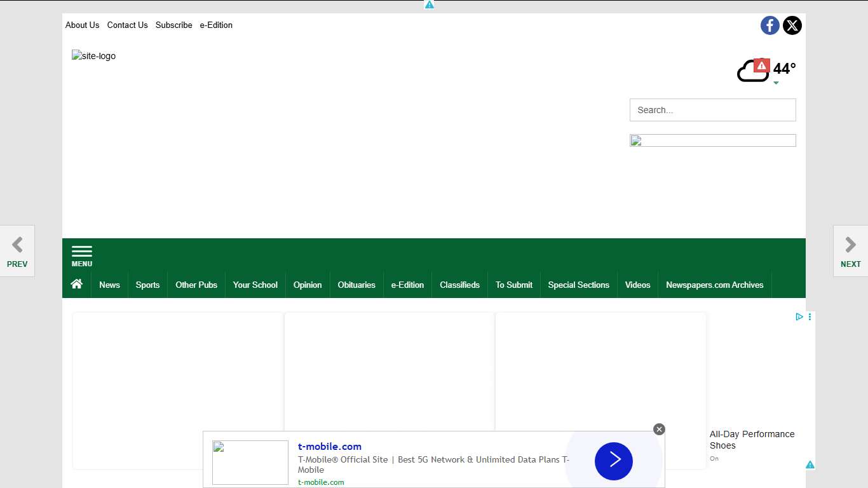This screenshot has height=488, width=868.
Task: Click the t-mobile.com ad title link
Action: (x=330, y=447)
